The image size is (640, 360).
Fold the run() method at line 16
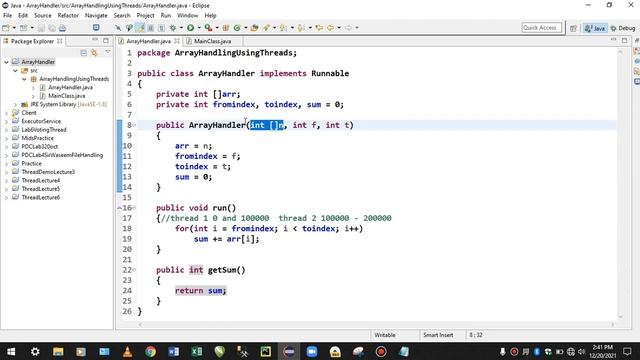coord(133,208)
